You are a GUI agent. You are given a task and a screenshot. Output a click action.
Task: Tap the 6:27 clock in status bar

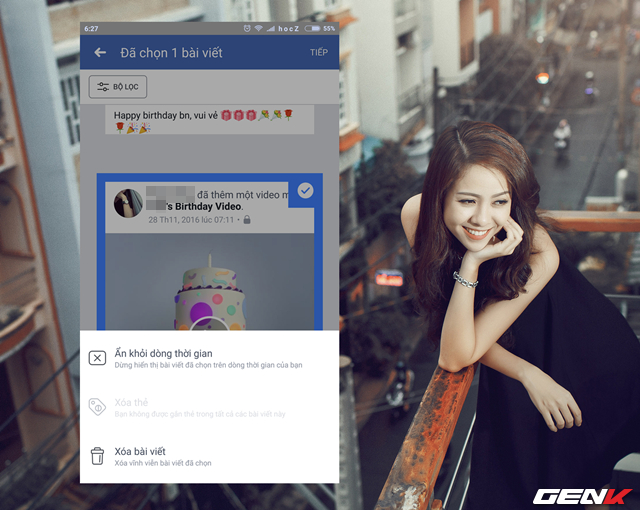(91, 29)
